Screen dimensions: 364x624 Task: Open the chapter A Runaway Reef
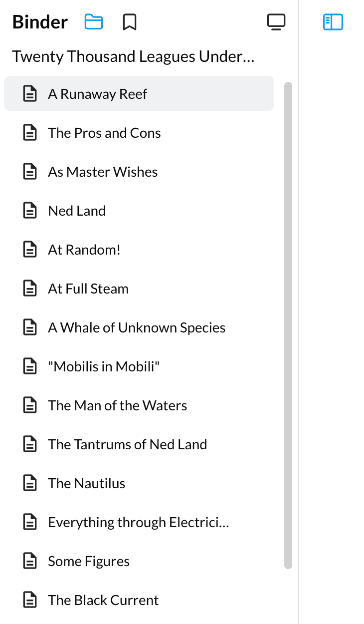98,94
